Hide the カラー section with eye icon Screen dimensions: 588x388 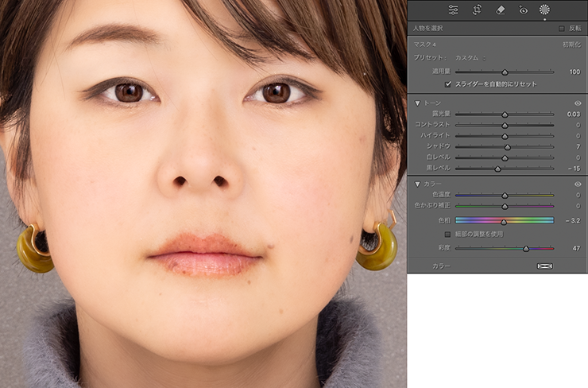click(x=578, y=184)
